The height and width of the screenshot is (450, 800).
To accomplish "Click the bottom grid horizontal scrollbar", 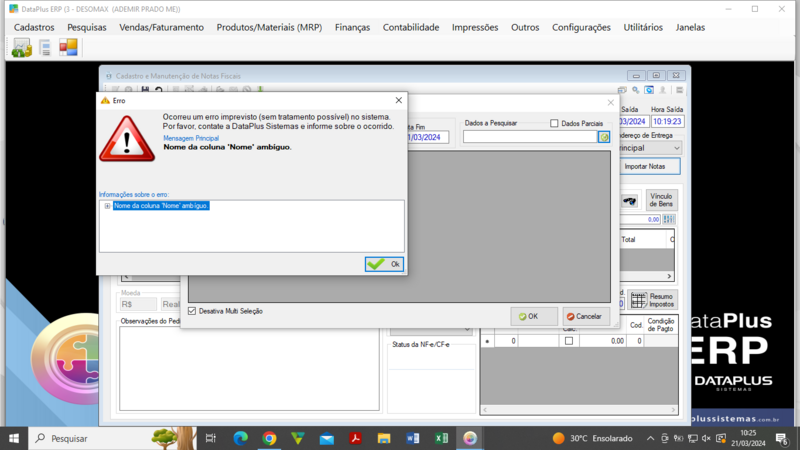I will pyautogui.click(x=579, y=409).
